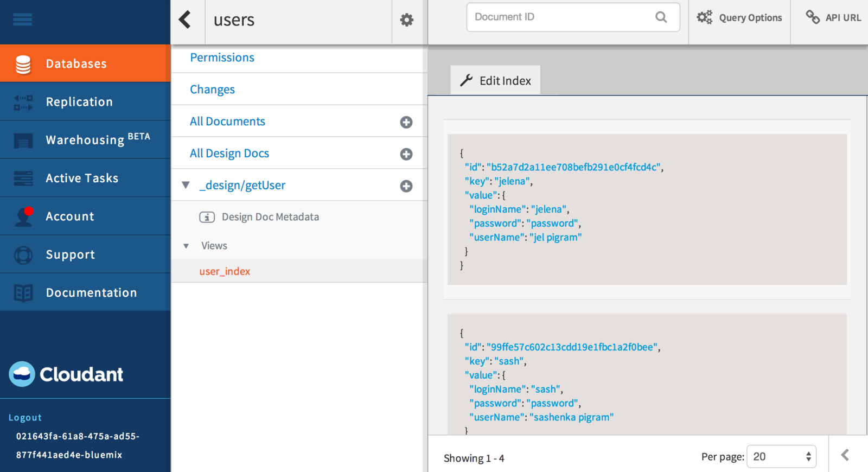Open Active Tasks section
The width and height of the screenshot is (868, 472).
click(x=85, y=178)
